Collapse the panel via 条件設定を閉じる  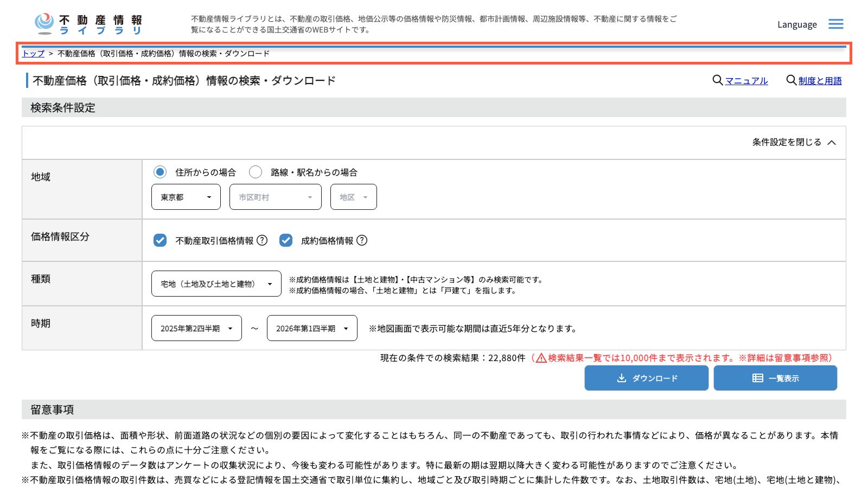794,142
